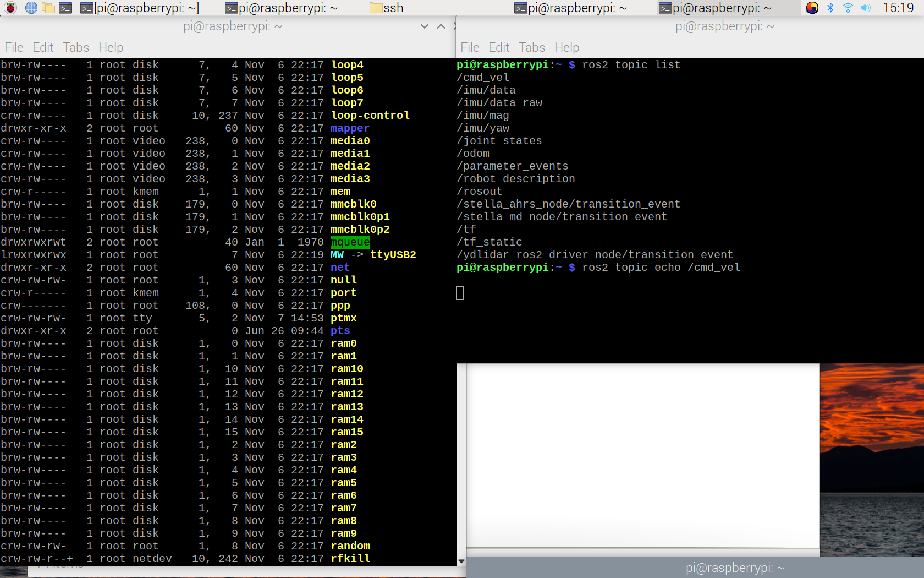Click the 15:19 panel clock
This screenshot has width=924, height=578.
click(898, 8)
